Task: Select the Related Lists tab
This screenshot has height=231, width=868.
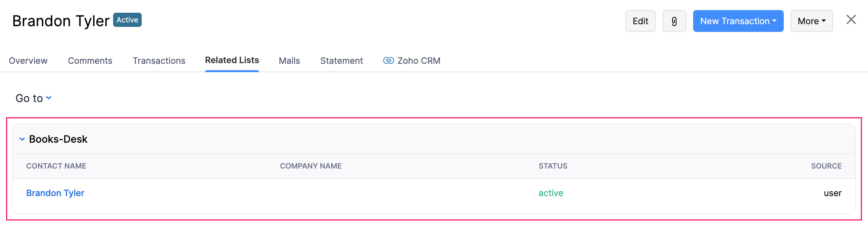Action: (x=232, y=60)
